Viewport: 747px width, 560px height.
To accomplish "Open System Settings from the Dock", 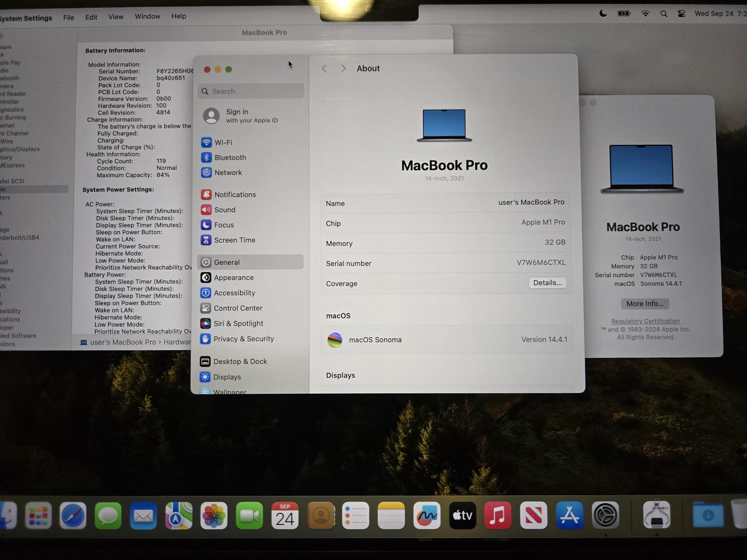I will pos(605,516).
